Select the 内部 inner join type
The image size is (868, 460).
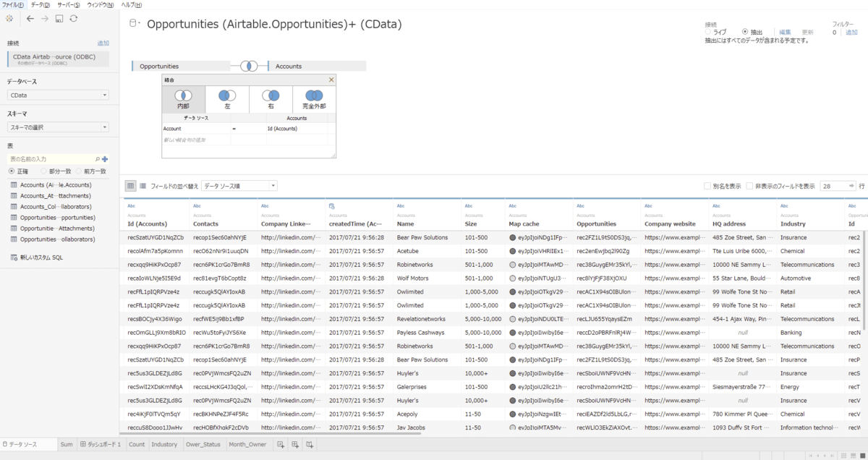tap(184, 98)
